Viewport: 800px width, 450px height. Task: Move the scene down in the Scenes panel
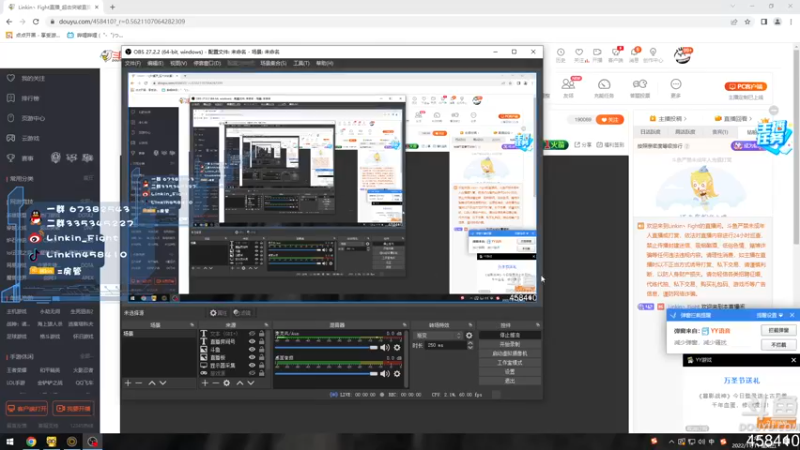163,383
